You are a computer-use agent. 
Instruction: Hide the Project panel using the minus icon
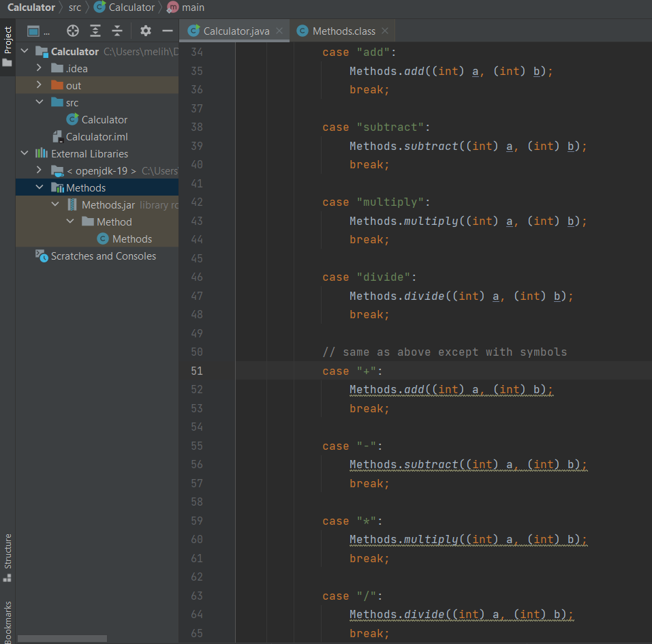point(167,31)
